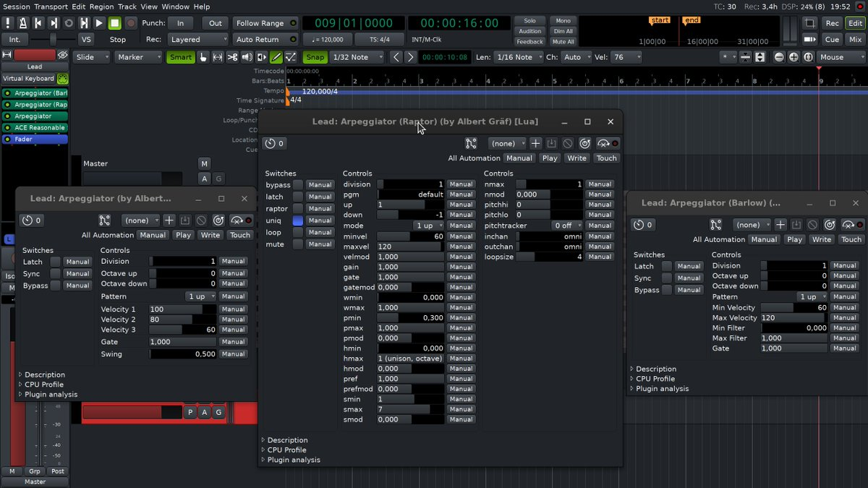
Task: Open the Window menu
Action: [x=175, y=7]
